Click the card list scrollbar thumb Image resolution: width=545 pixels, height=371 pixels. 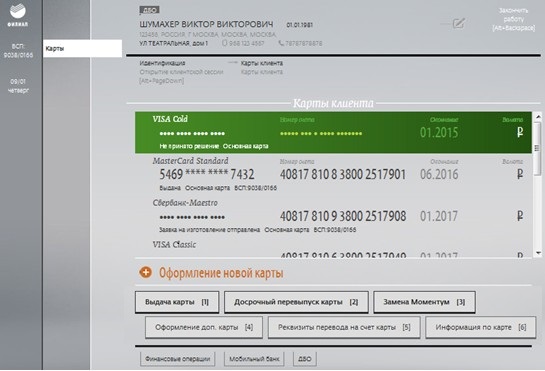tap(538, 148)
